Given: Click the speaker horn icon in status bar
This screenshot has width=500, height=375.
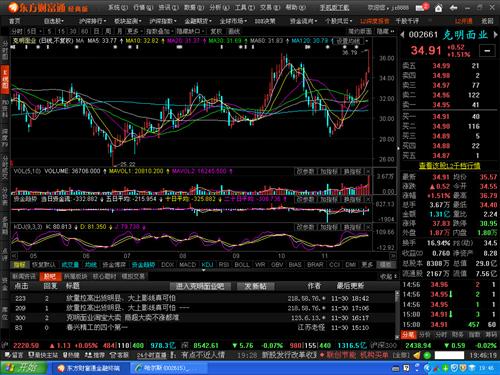Looking at the screenshot, I should [x=417, y=355].
